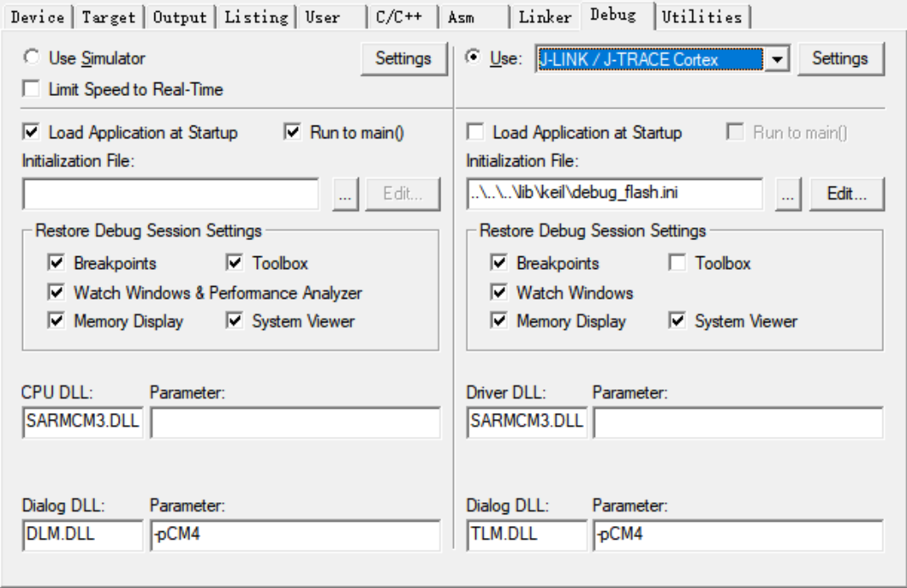Edit the debug_flash.ini initialization file
The width and height of the screenshot is (907, 588).
(847, 193)
